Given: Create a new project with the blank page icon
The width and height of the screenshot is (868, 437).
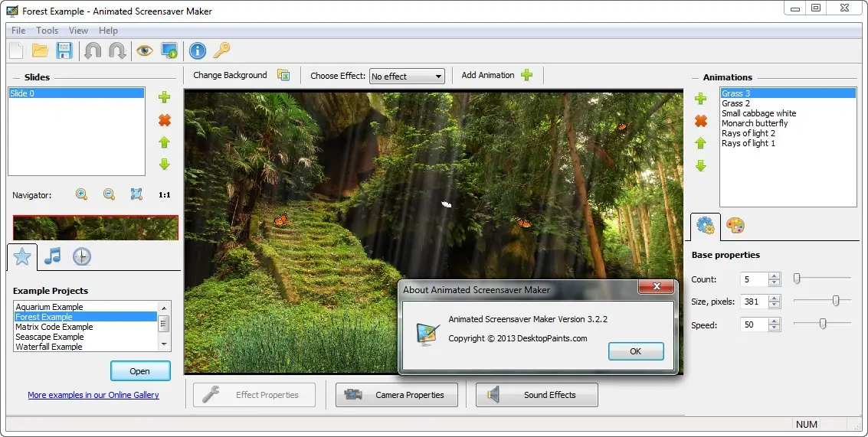Looking at the screenshot, I should tap(16, 51).
